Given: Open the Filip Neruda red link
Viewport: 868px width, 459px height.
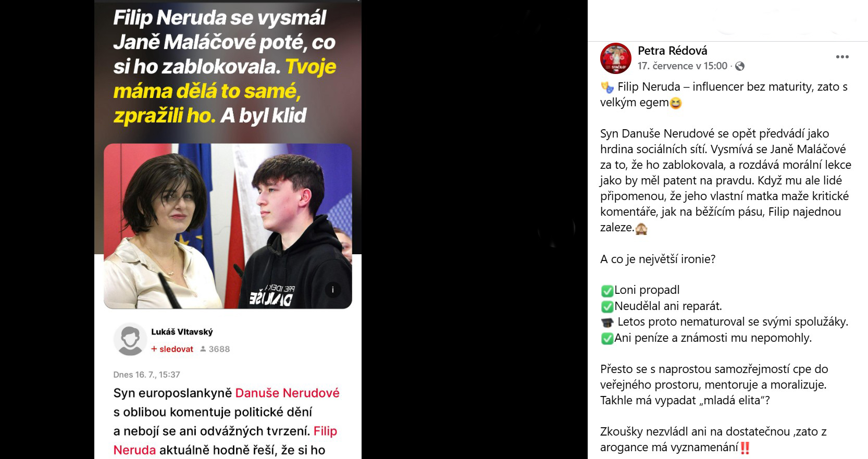Looking at the screenshot, I should click(225, 440).
